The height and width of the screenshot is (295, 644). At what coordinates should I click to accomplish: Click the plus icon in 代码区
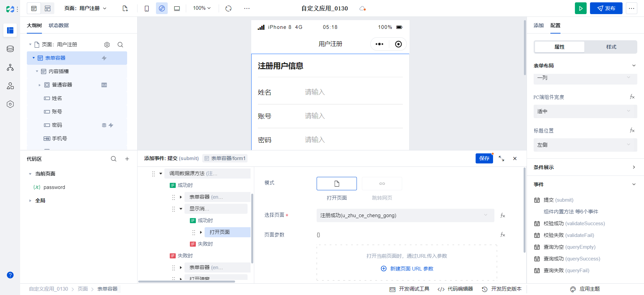[x=127, y=159]
